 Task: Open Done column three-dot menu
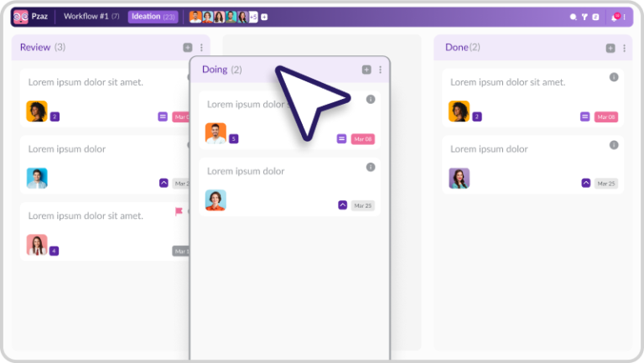[x=624, y=48]
